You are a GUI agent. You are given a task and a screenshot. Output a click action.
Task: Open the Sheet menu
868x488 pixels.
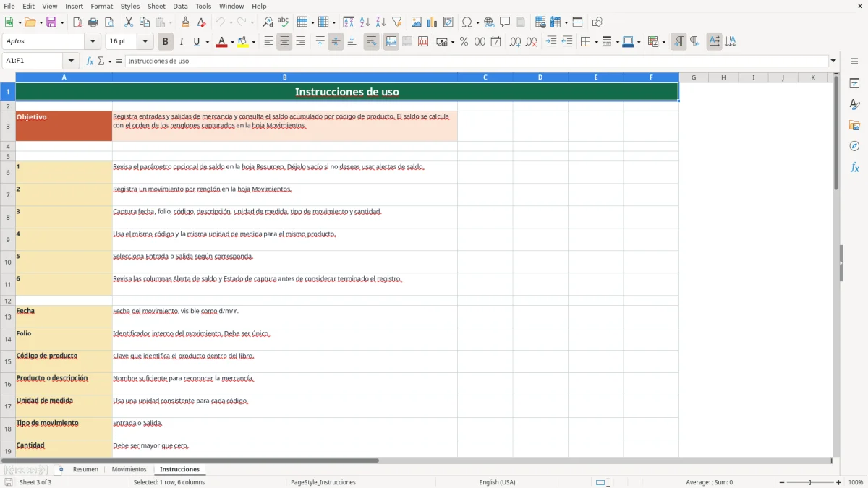click(156, 6)
